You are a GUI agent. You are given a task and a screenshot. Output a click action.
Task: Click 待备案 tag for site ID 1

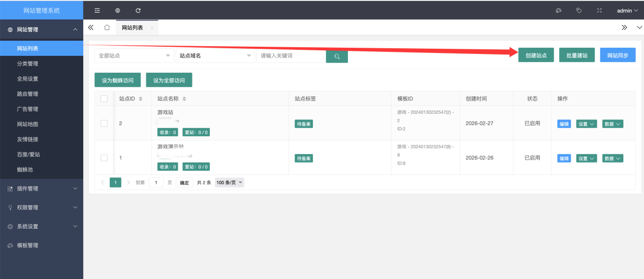click(x=304, y=158)
